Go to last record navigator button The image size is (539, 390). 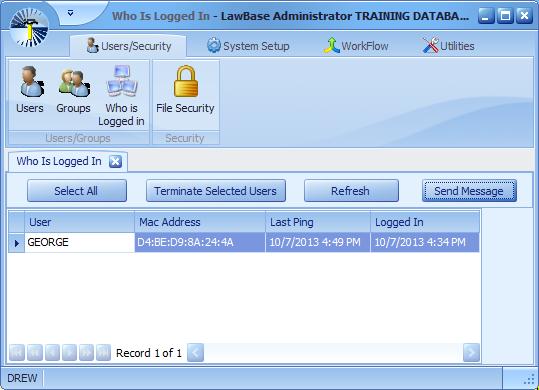click(103, 353)
